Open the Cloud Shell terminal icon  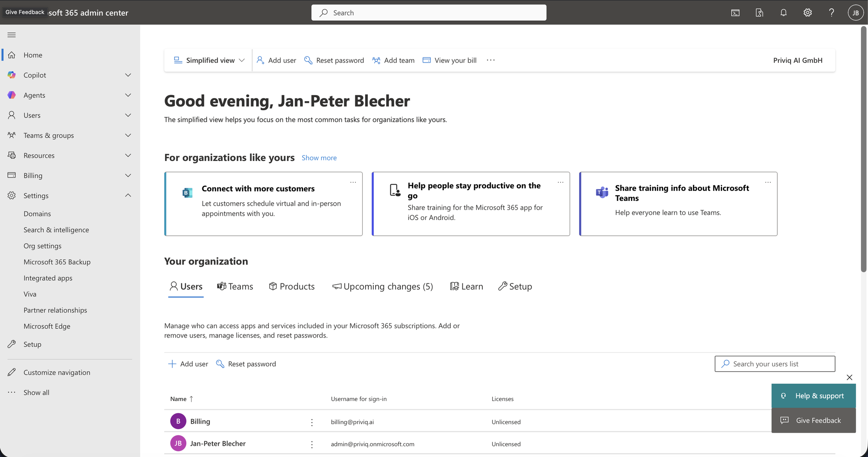(735, 13)
